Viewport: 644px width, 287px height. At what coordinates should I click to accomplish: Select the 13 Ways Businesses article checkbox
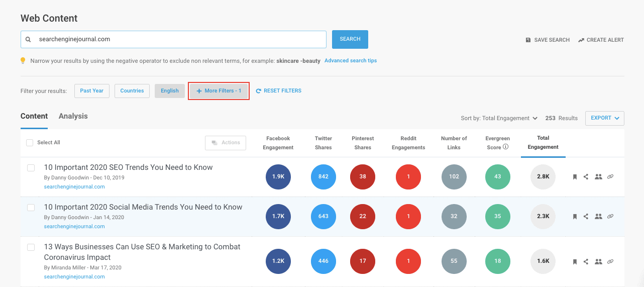click(x=31, y=247)
